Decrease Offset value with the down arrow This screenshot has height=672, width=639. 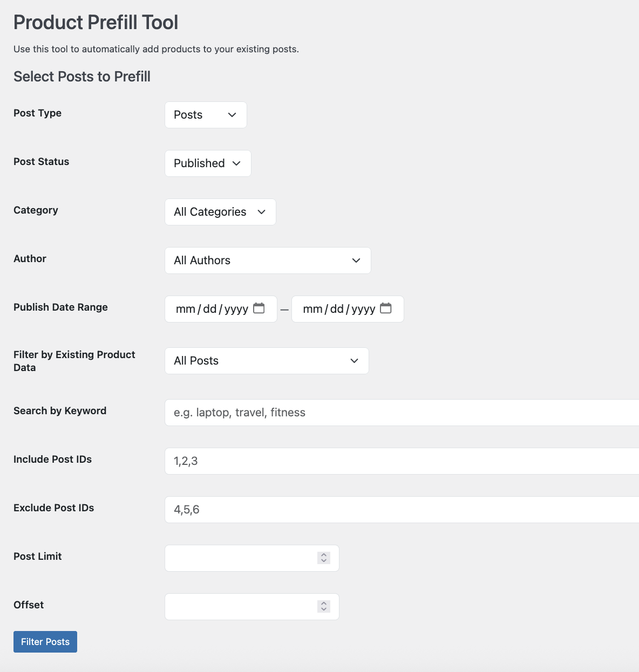324,609
